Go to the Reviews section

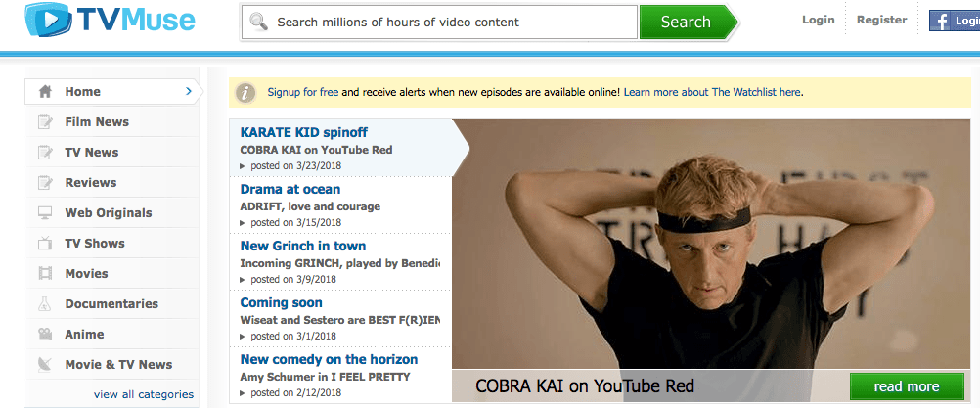click(112, 182)
